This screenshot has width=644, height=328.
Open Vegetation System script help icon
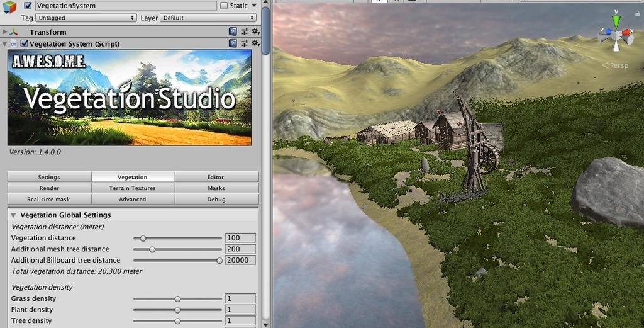[233, 43]
